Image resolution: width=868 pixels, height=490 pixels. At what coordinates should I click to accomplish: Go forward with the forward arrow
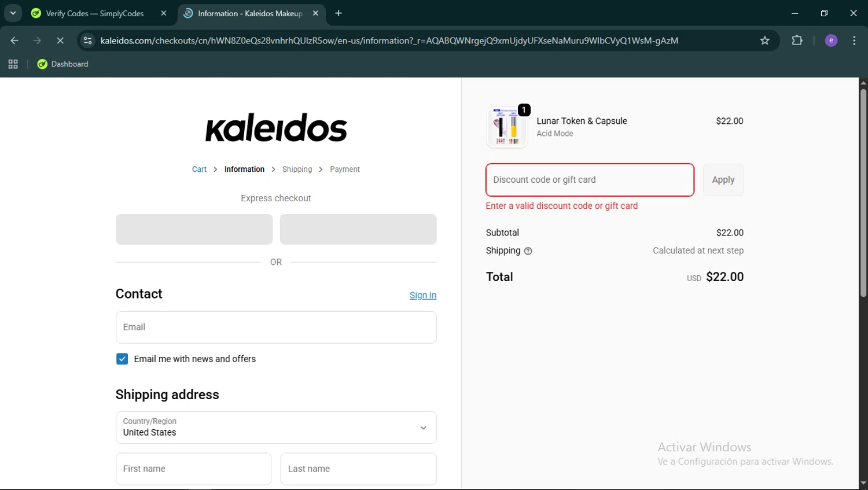(x=37, y=40)
